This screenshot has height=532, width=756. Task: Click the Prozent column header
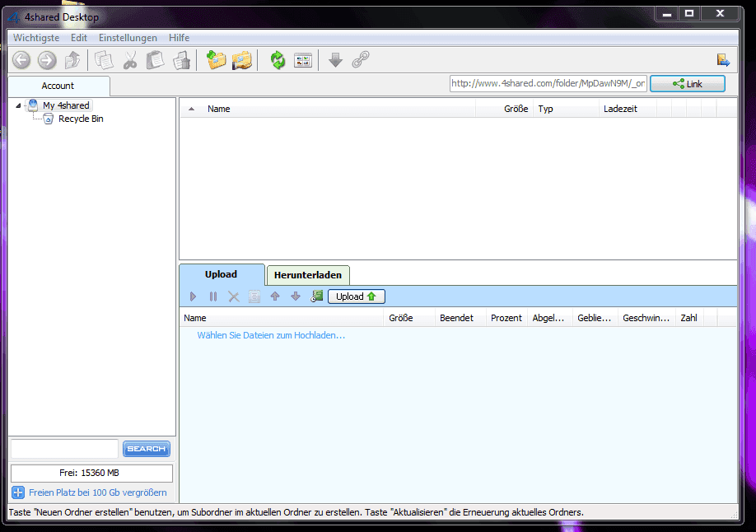[506, 318]
